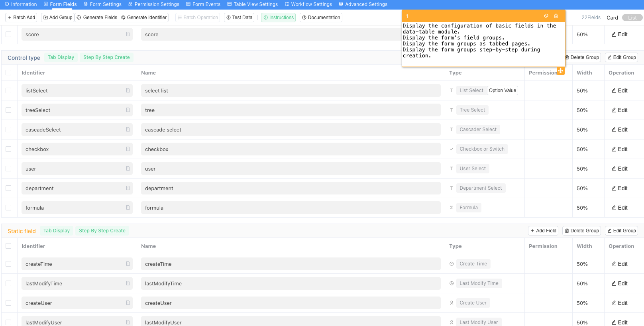Switch to the Form Settings tab
The image size is (644, 326).
tap(102, 4)
